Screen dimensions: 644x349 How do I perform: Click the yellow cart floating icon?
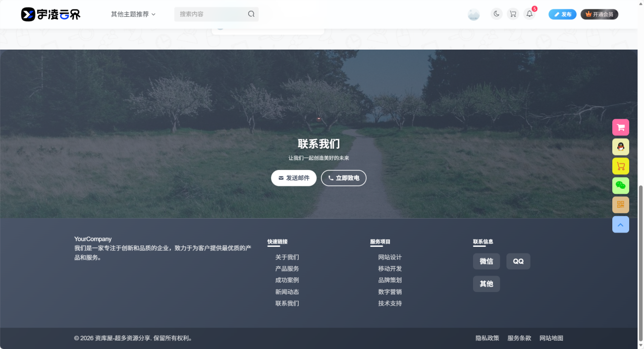[621, 166]
